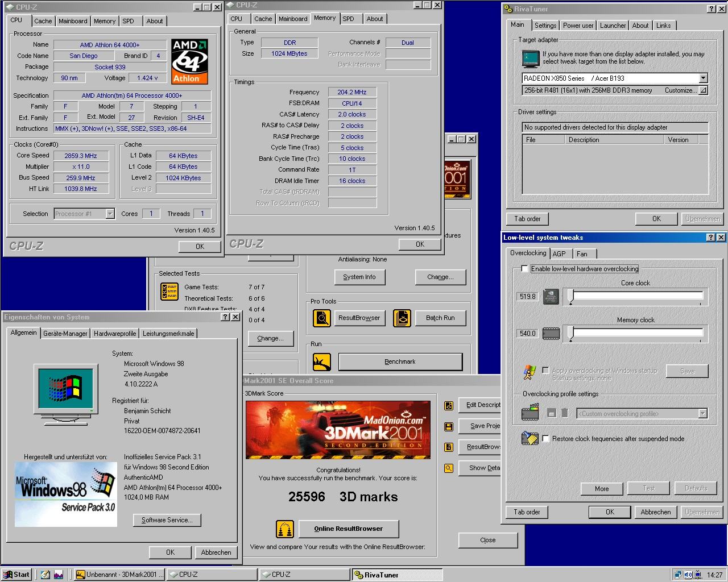Open the Windows Start button

(16, 575)
